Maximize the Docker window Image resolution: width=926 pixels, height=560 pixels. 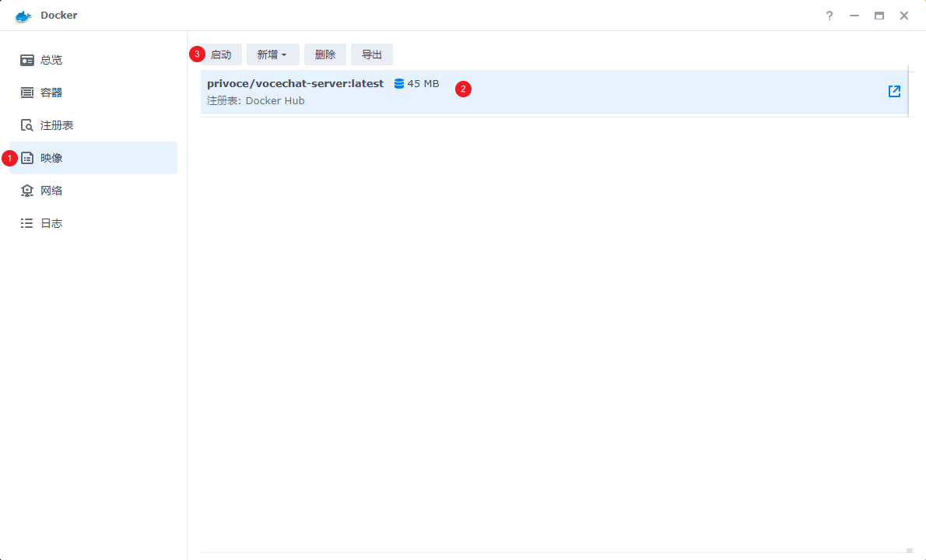coord(879,16)
